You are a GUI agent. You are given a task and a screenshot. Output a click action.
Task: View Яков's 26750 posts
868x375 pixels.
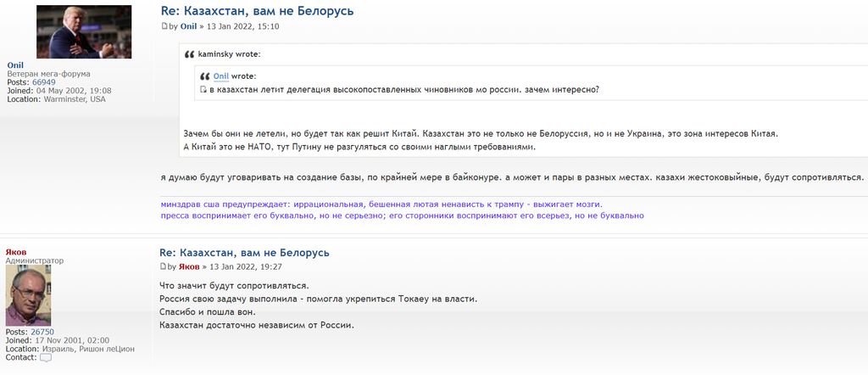42,332
